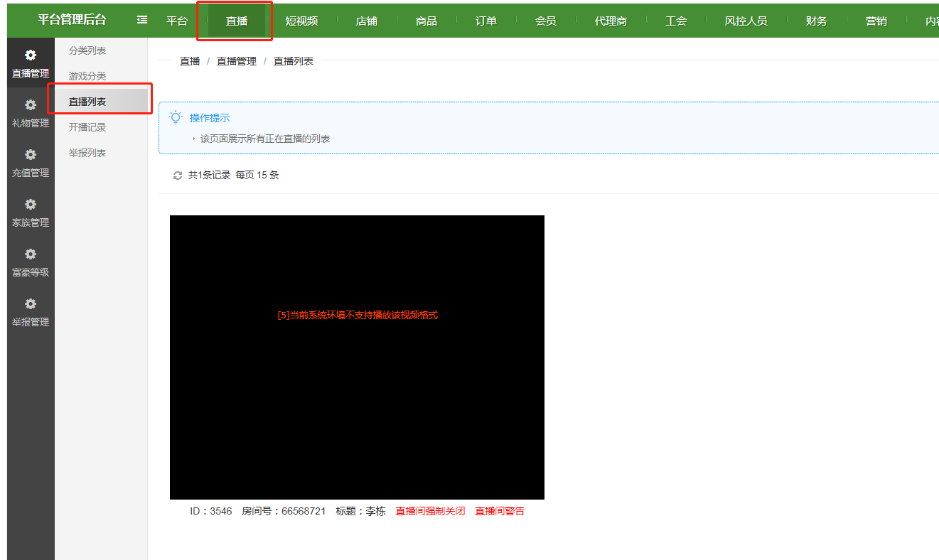Click the black live stream player
Image resolution: width=939 pixels, height=560 pixels.
[x=356, y=355]
